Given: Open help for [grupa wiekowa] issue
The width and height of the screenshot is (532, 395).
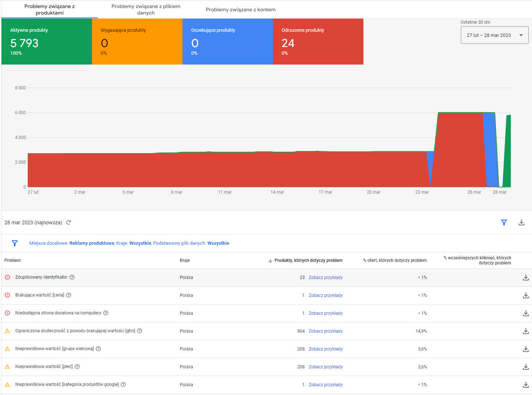Looking at the screenshot, I should [98, 349].
